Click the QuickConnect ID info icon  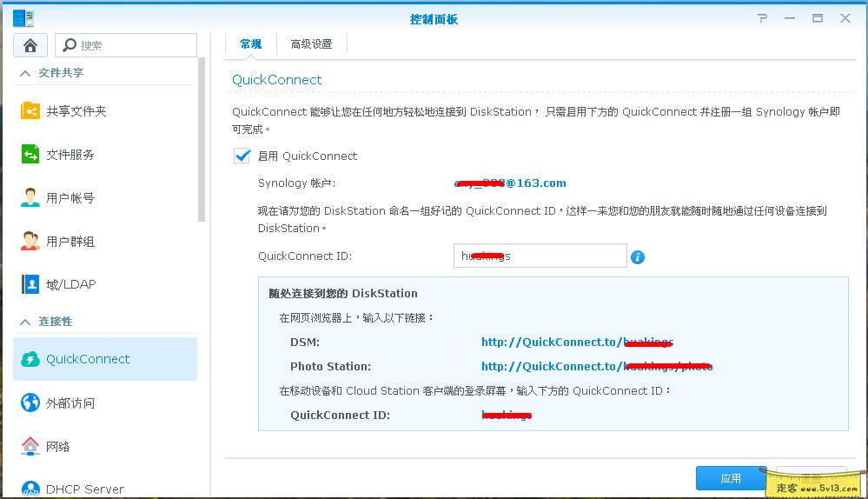[x=638, y=257]
